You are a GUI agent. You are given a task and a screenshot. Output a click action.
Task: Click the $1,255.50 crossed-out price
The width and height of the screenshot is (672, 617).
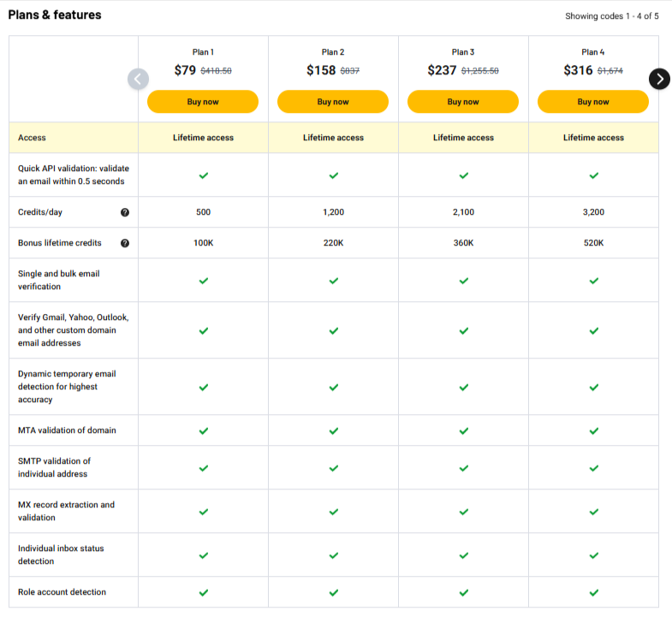(480, 71)
